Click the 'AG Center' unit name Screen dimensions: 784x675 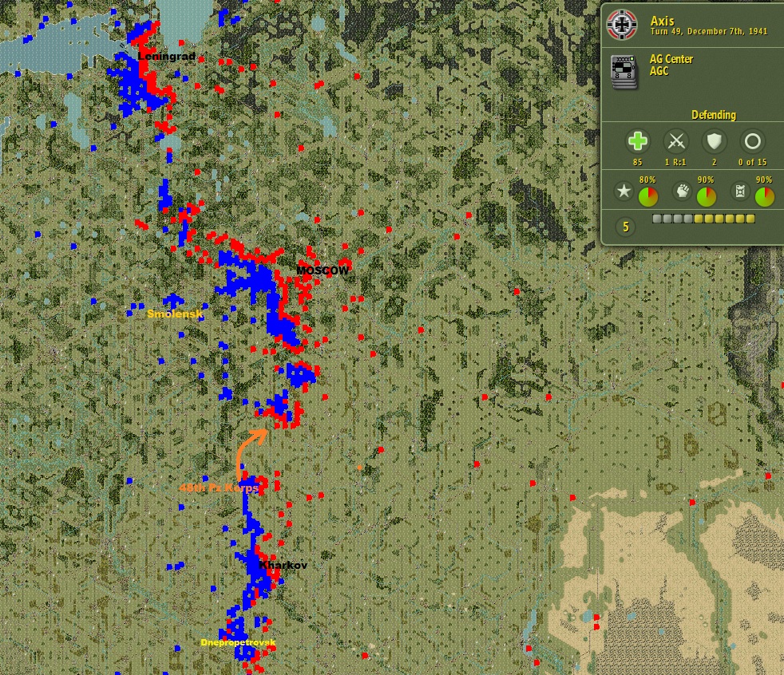(x=671, y=59)
